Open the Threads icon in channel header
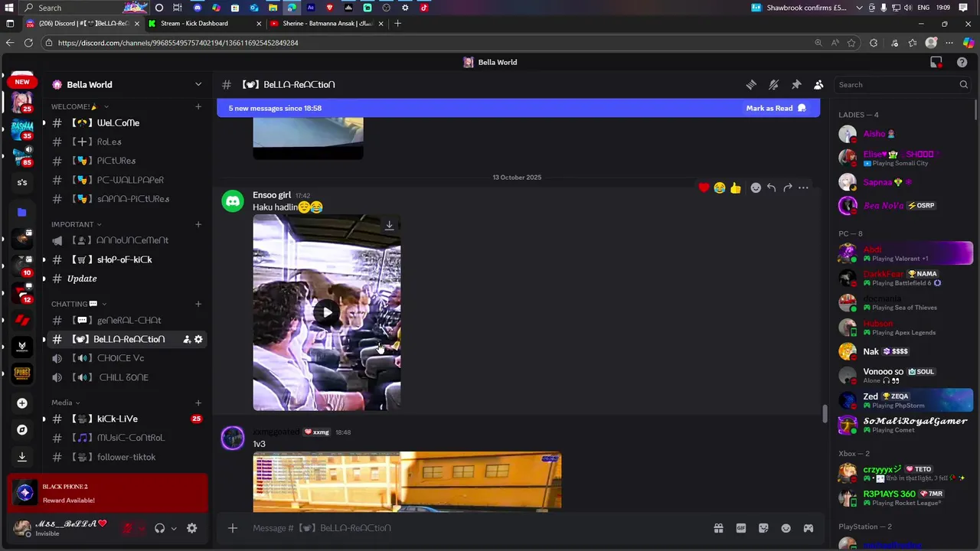Image resolution: width=980 pixels, height=551 pixels. pos(751,85)
